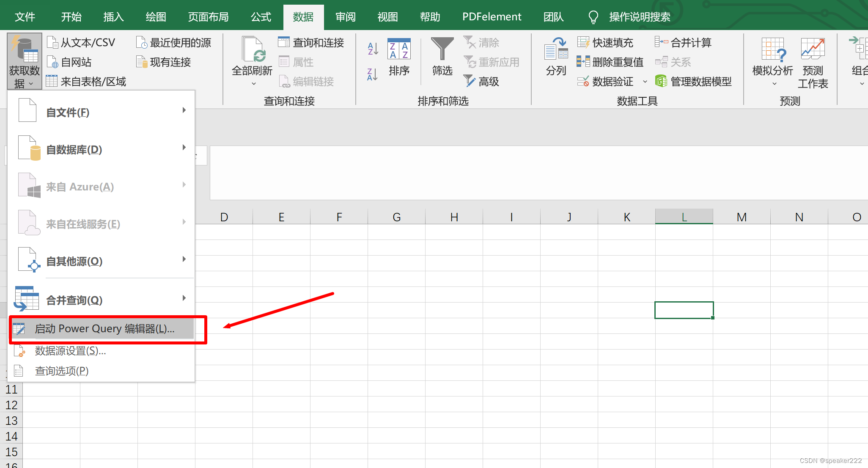Screen dimensions: 868x468
Task: Click Manage Data Model (管理数据模型) icon
Action: point(661,81)
